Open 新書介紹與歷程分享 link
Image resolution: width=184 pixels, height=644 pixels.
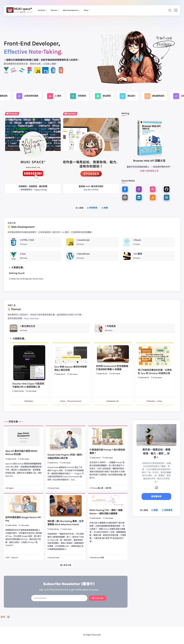point(149,171)
